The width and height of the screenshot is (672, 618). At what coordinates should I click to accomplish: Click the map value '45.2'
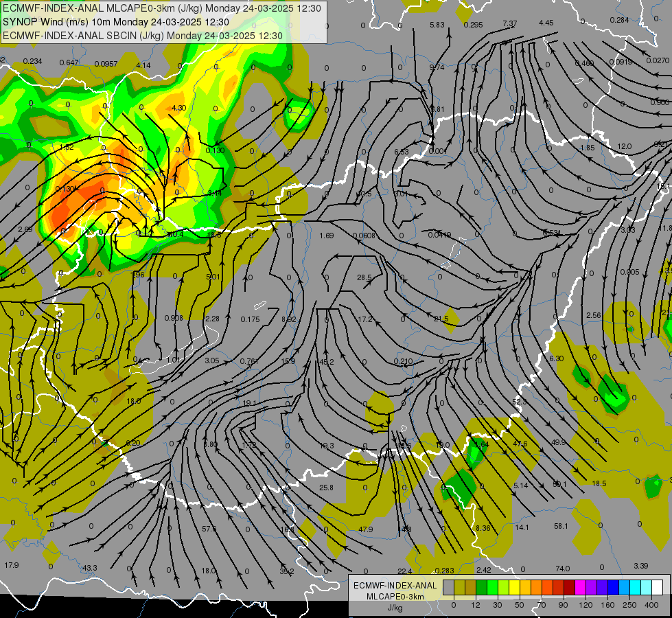coord(327,362)
